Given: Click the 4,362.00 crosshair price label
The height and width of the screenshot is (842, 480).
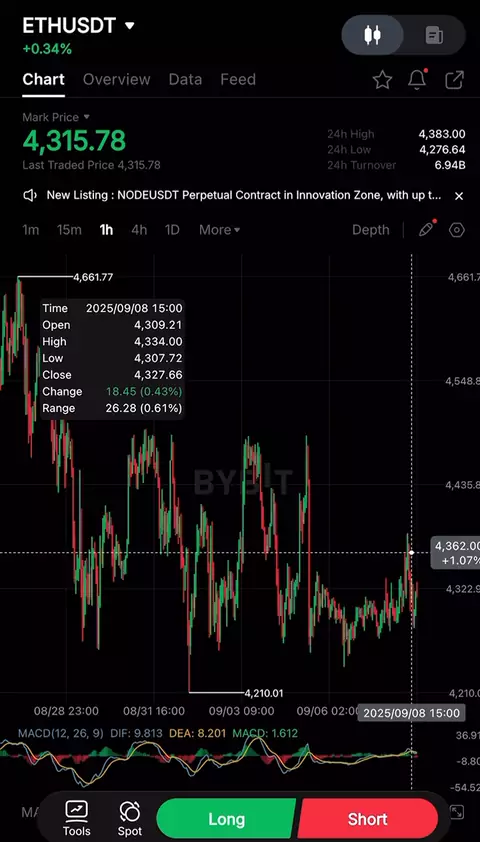Looking at the screenshot, I should point(456,553).
